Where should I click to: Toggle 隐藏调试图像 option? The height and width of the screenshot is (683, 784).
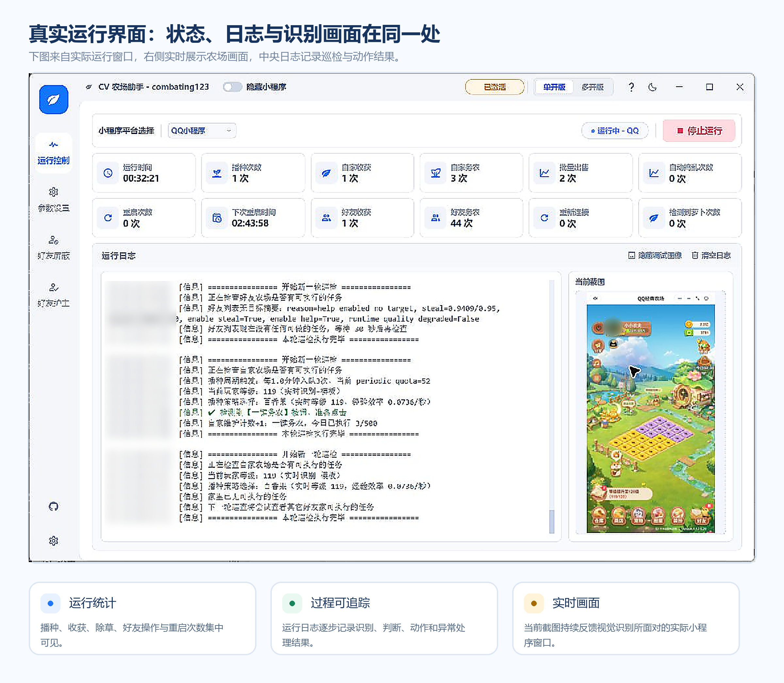(655, 255)
